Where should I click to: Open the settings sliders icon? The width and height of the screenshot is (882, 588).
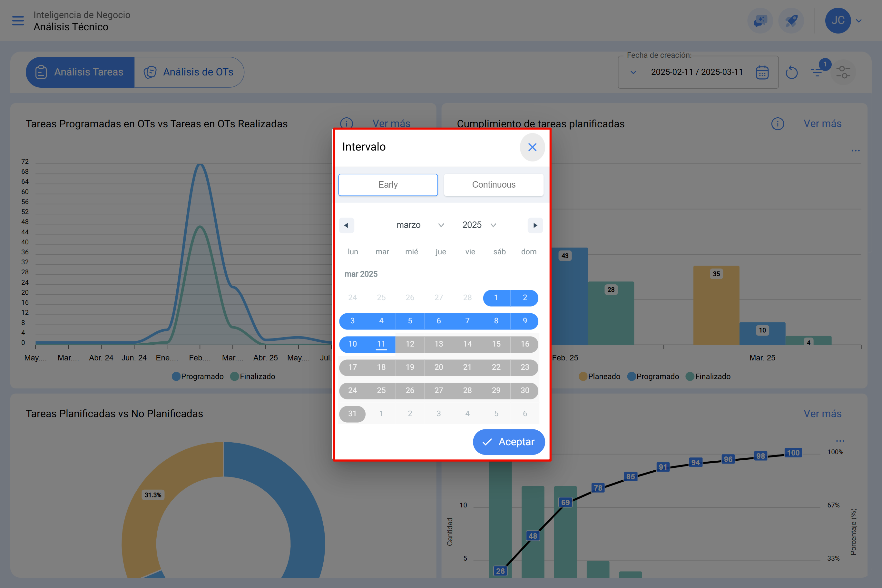click(x=843, y=72)
